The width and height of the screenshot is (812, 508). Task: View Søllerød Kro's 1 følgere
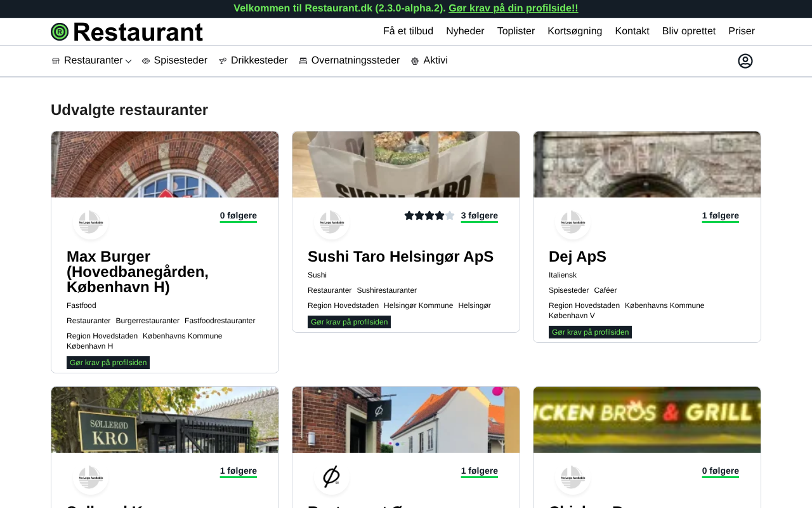[x=239, y=471]
